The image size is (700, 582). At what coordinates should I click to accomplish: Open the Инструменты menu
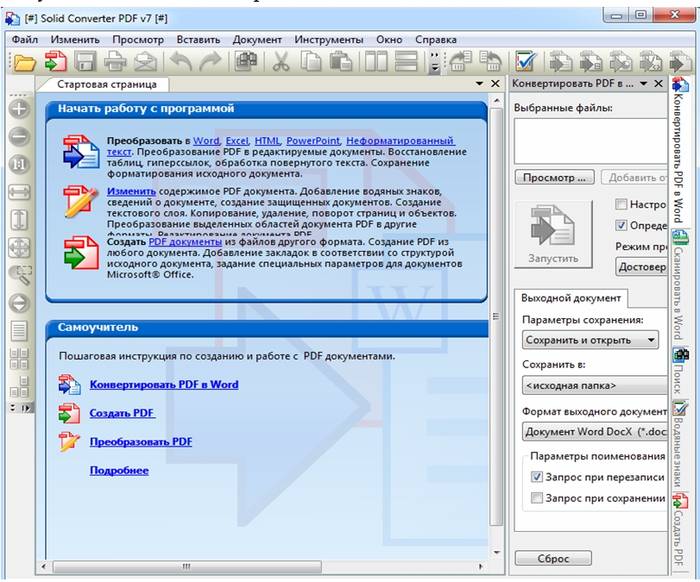coord(329,40)
